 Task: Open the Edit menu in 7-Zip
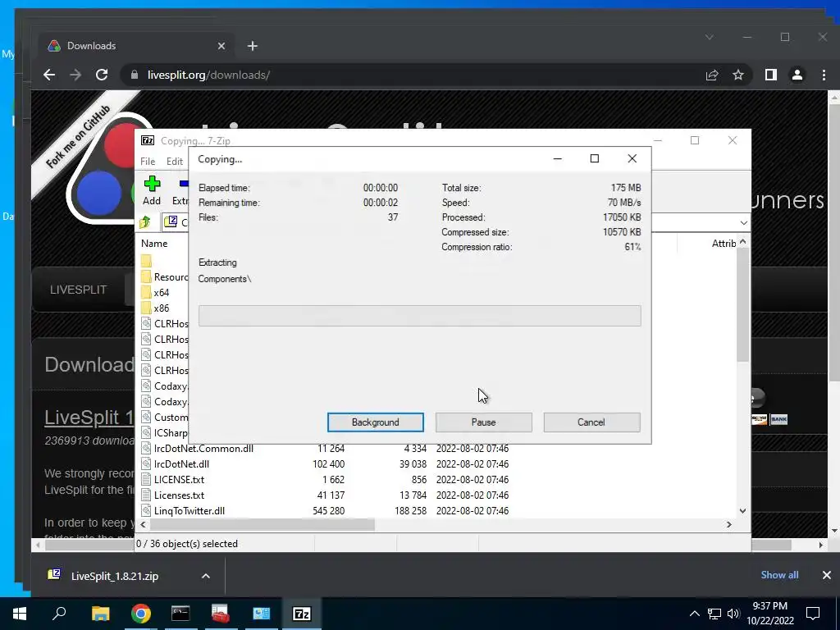175,162
